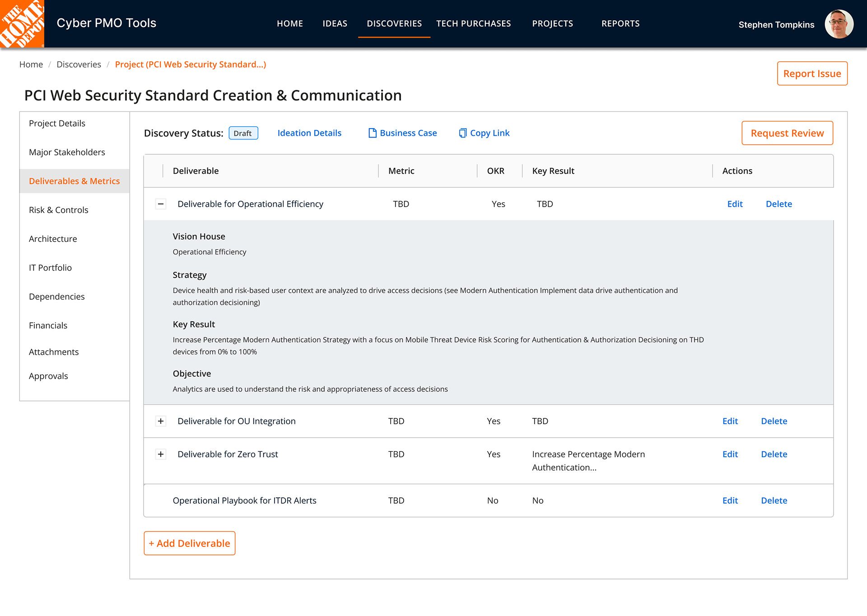The height and width of the screenshot is (616, 867).
Task: Edit Deliverable for Operational Efficiency
Action: [x=735, y=204]
